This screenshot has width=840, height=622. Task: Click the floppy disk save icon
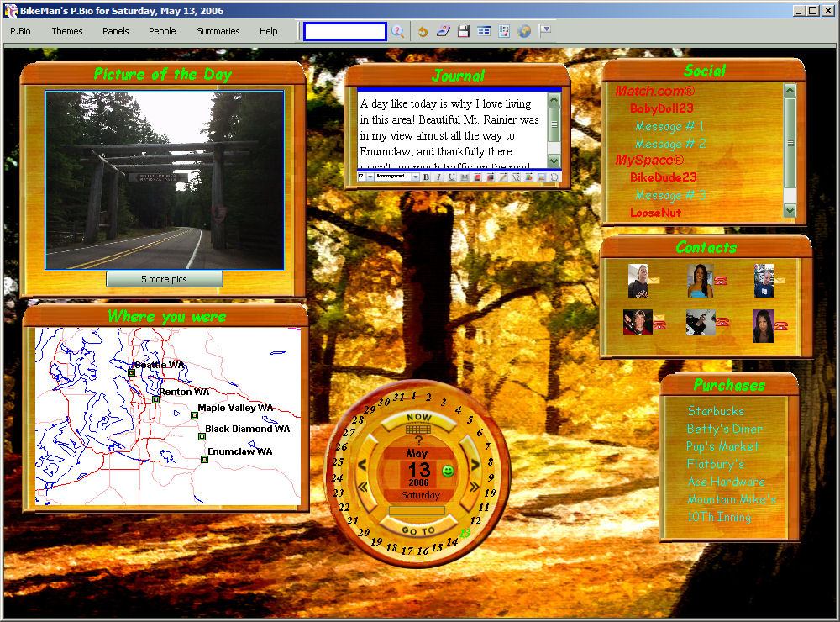pos(464,31)
